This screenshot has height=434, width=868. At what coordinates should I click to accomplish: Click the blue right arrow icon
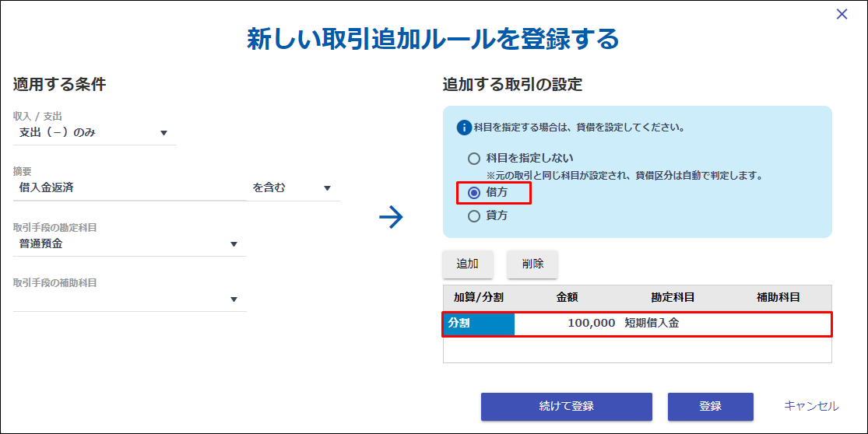391,217
